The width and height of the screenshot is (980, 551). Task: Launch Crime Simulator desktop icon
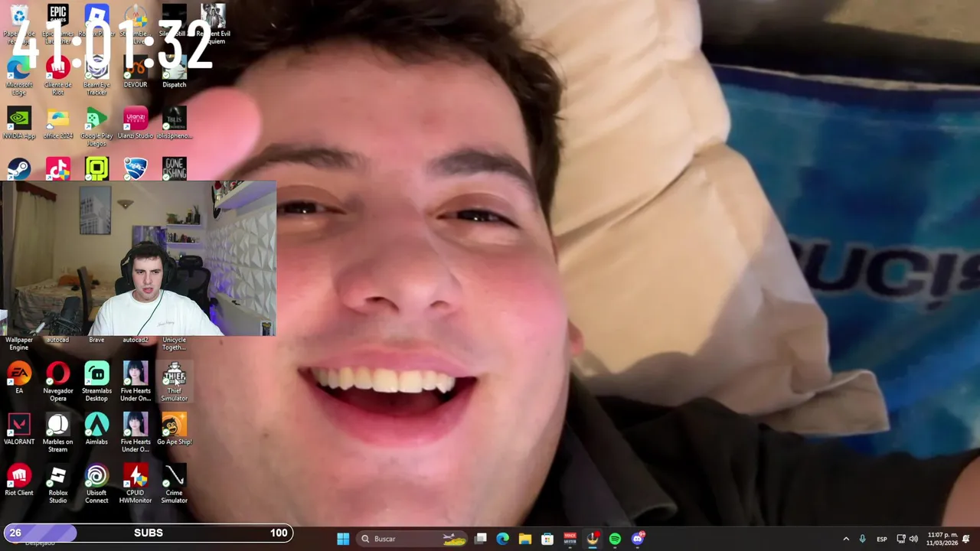174,484
